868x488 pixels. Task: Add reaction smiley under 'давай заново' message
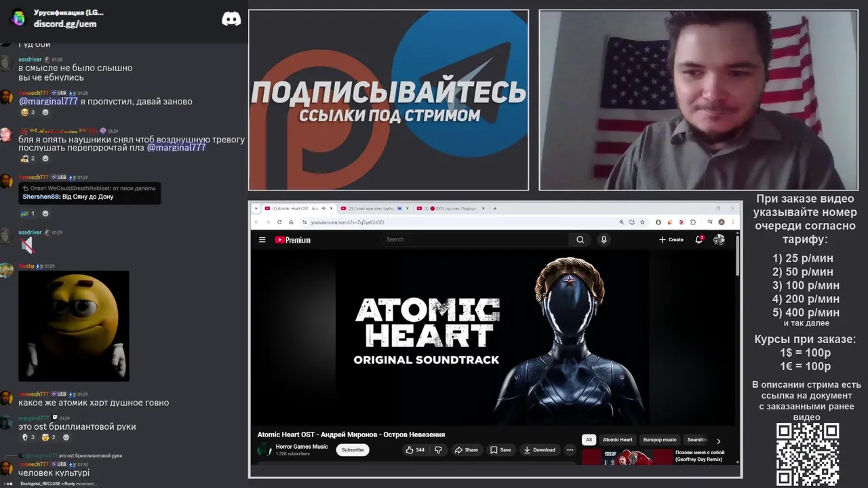(x=45, y=113)
